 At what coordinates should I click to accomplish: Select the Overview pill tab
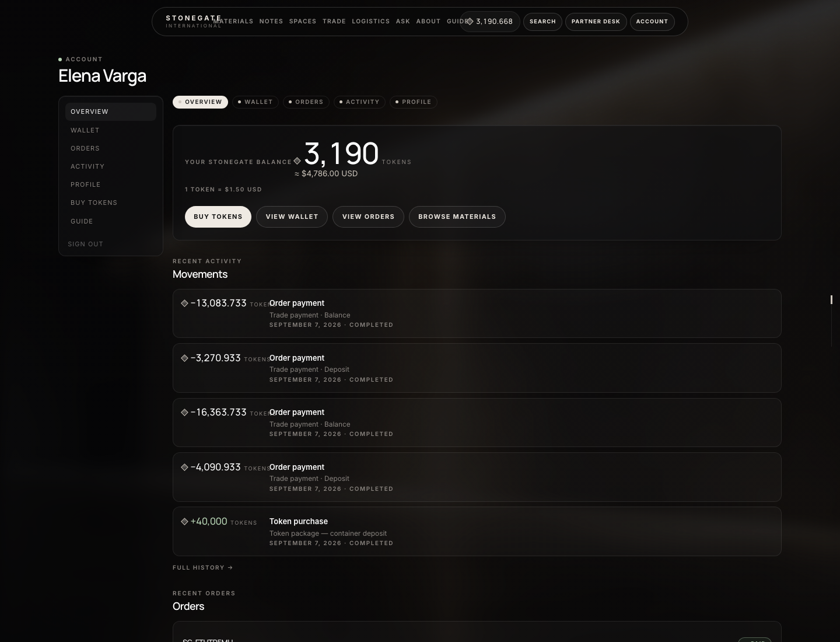[200, 102]
